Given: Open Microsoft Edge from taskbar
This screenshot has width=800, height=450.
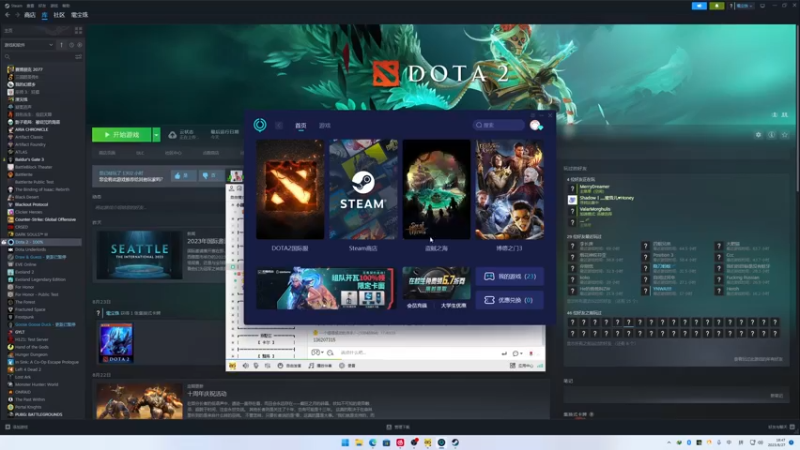Looking at the screenshot, I should 372,442.
